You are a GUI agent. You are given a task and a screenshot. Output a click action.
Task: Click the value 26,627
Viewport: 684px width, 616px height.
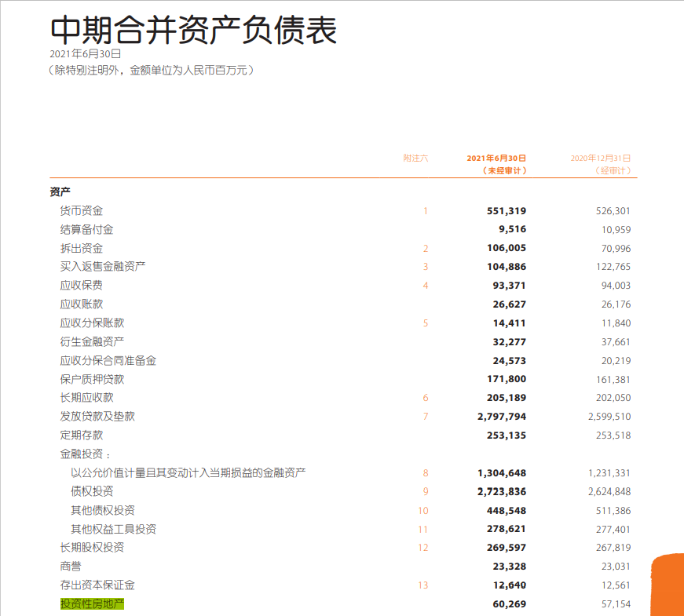pyautogui.click(x=510, y=304)
